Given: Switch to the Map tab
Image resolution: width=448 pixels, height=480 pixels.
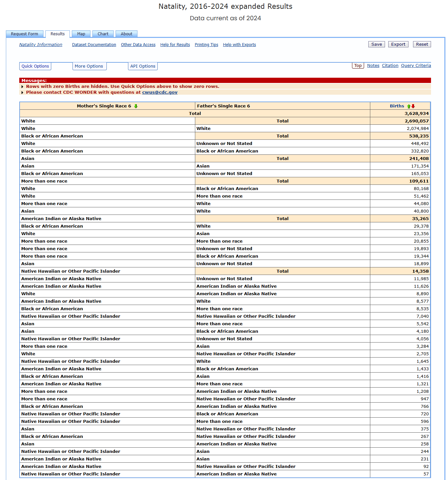Looking at the screenshot, I should pos(81,34).
